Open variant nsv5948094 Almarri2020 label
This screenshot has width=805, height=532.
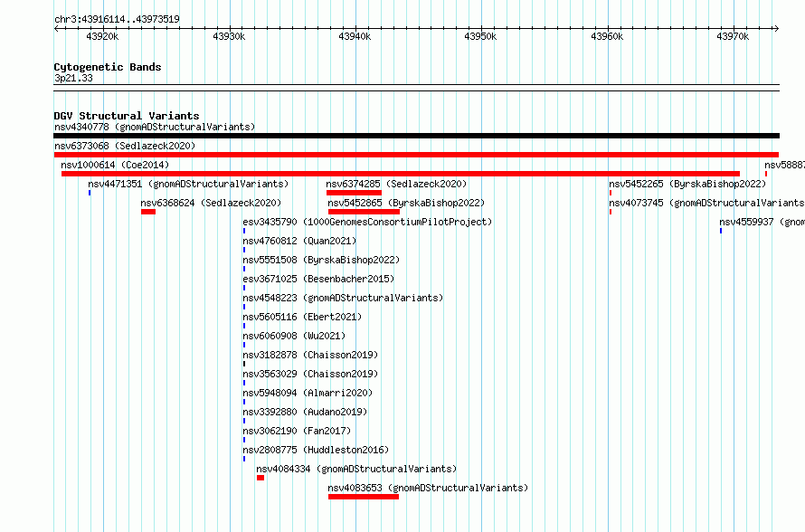tap(308, 393)
